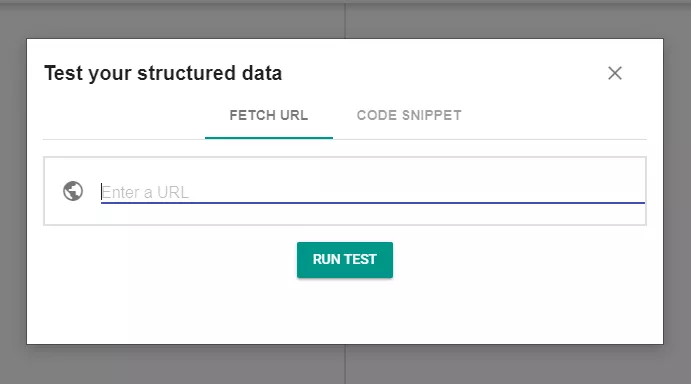Click the blue underline of the URL field
The width and height of the screenshot is (691, 384).
click(x=372, y=203)
